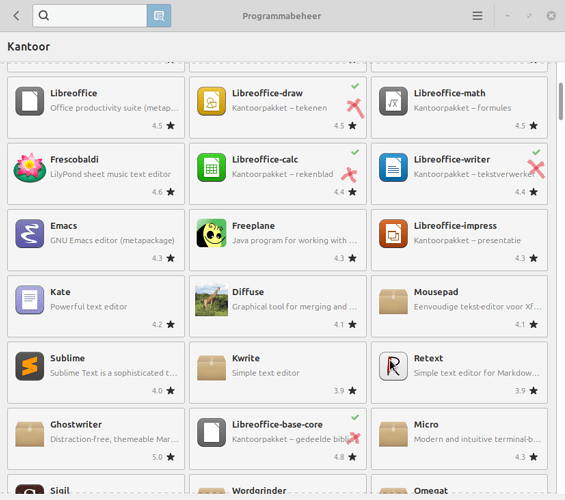Image resolution: width=565 pixels, height=500 pixels.
Task: Click the Kwrite package box icon
Action: [212, 367]
